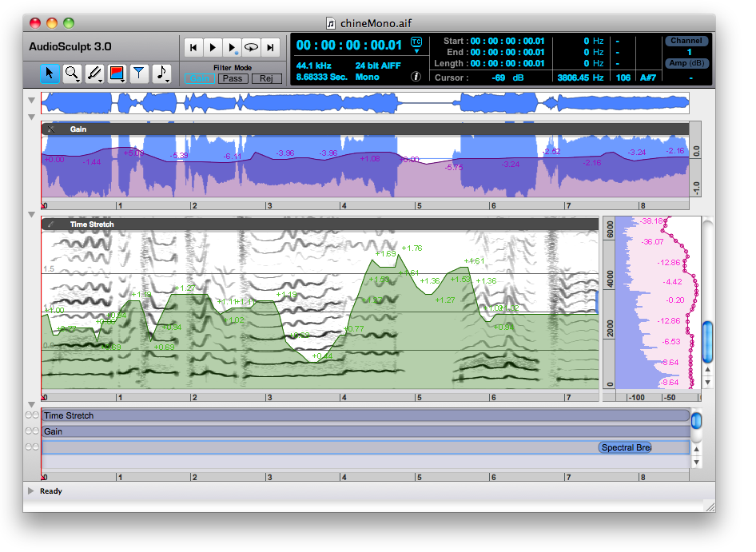Pick the red-blue surface filter tool
Viewport: 756px width, 552px height.
click(117, 73)
